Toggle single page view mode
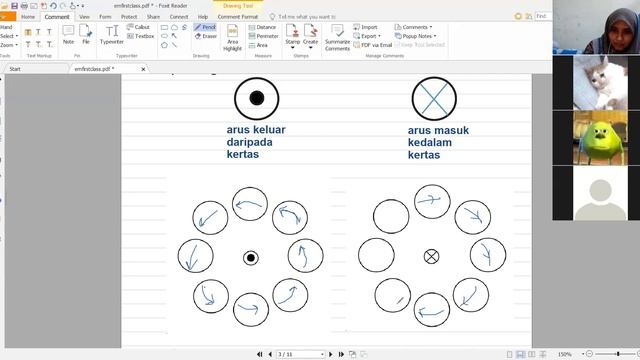The image size is (640, 360). click(509, 354)
